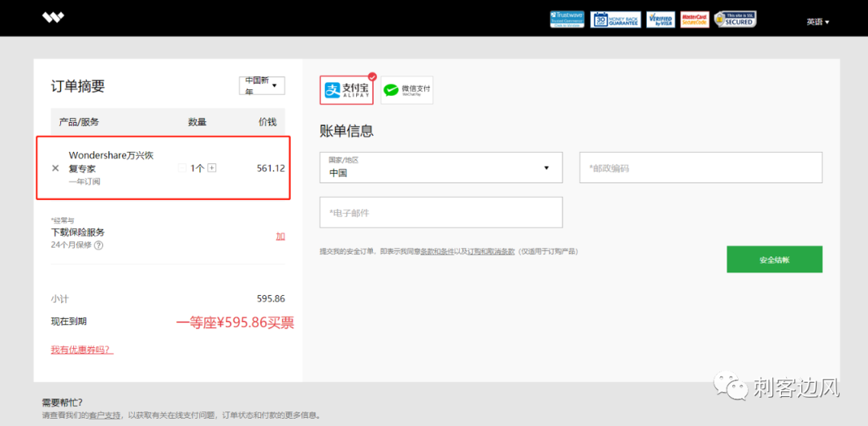Click the green 安全结帐 checkout button
868x426 pixels.
[775, 260]
